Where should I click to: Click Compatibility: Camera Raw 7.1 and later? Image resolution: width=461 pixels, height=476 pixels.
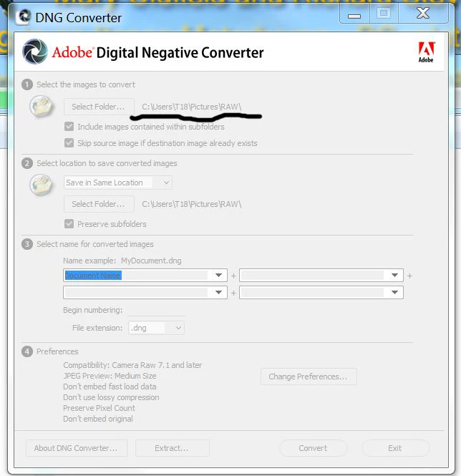pos(132,365)
